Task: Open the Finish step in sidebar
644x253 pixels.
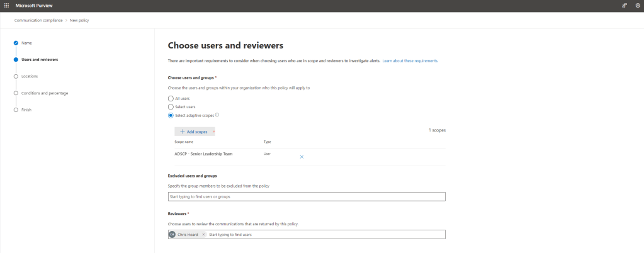Action: 26,110
